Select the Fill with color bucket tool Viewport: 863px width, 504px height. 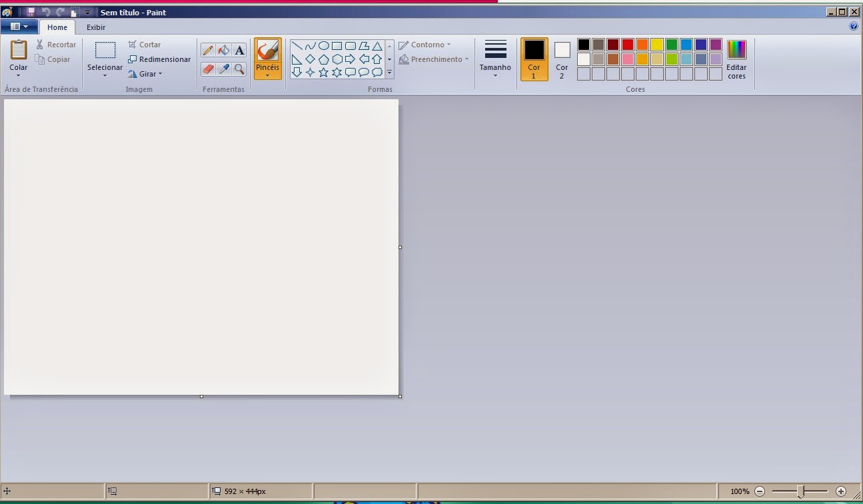coord(224,50)
